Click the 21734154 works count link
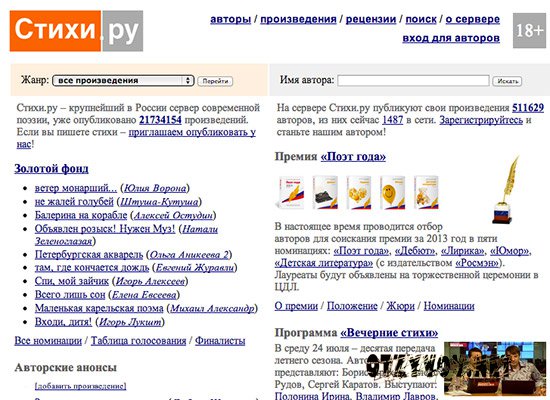 tap(160, 120)
